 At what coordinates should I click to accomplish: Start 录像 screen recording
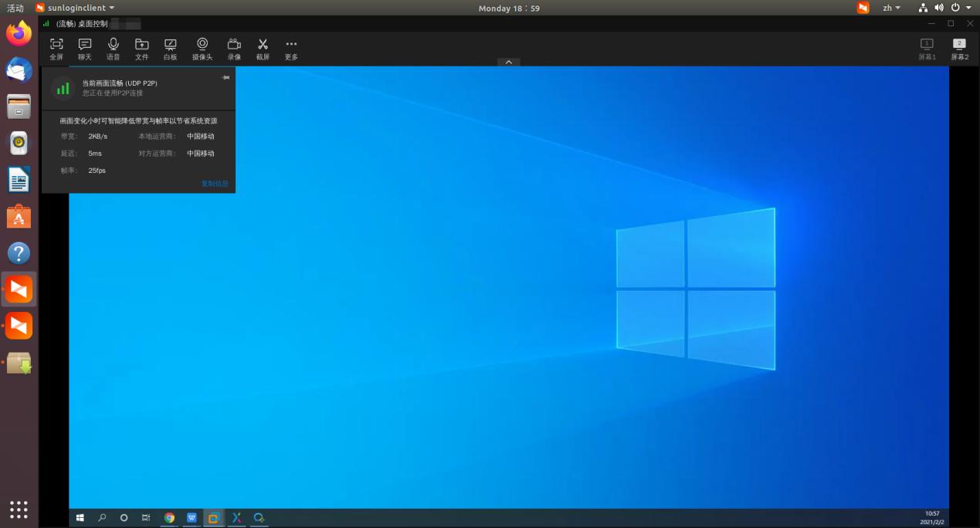[x=234, y=49]
